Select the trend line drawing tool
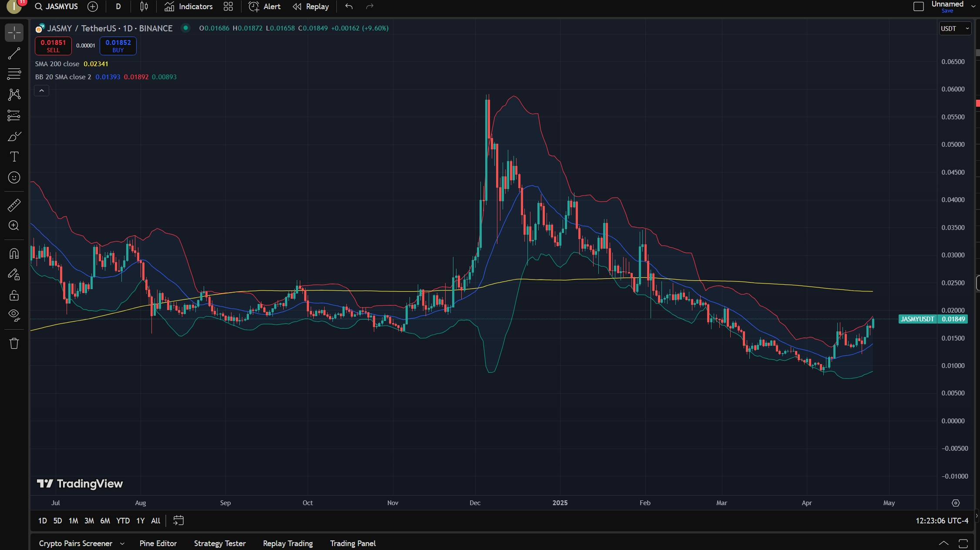 click(x=14, y=54)
